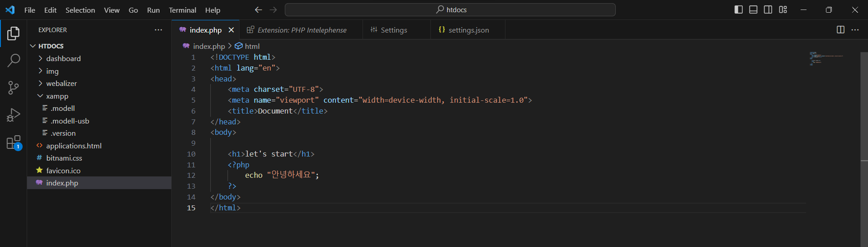868x247 pixels.
Task: Click the EXPLORER panel title
Action: 52,30
